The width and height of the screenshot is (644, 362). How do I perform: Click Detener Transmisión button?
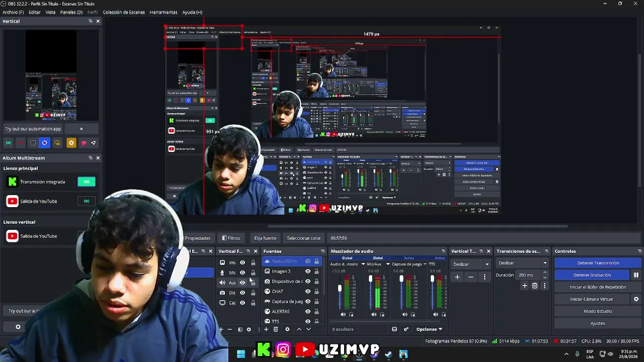pos(598,263)
